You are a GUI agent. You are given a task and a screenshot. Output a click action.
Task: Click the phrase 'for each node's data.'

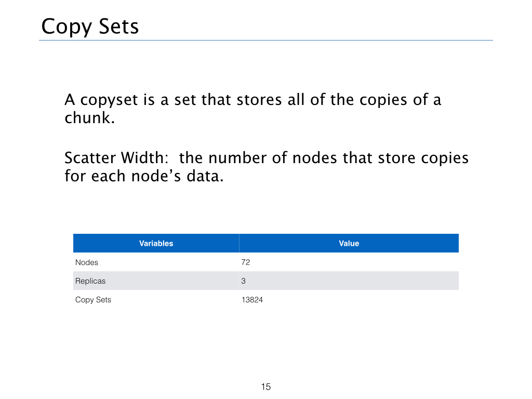tap(144, 176)
